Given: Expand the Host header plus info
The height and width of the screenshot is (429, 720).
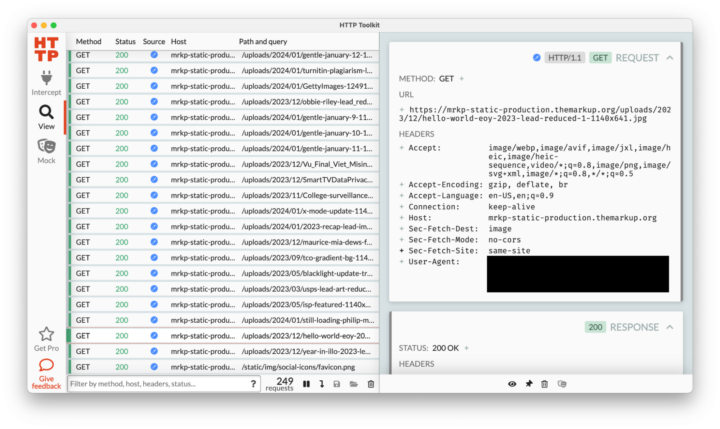Looking at the screenshot, I should (x=402, y=218).
